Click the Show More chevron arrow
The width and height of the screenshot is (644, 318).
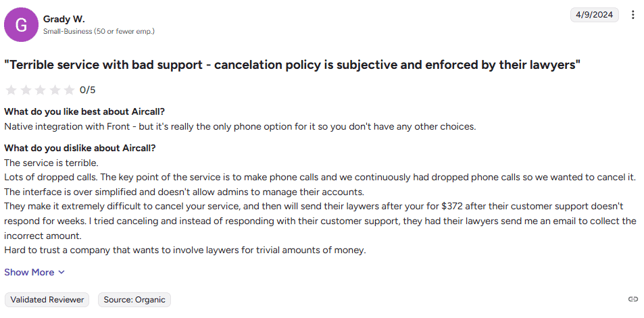point(61,272)
